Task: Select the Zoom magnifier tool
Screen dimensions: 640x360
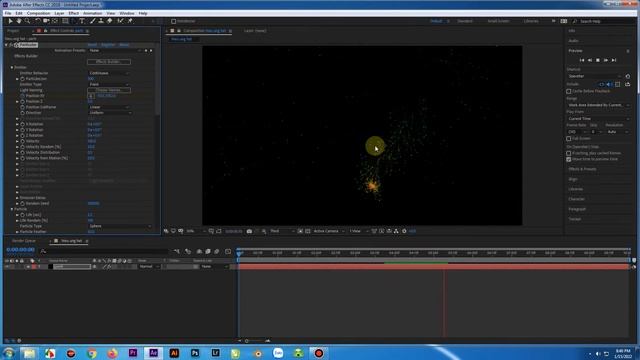Action: click(27, 21)
